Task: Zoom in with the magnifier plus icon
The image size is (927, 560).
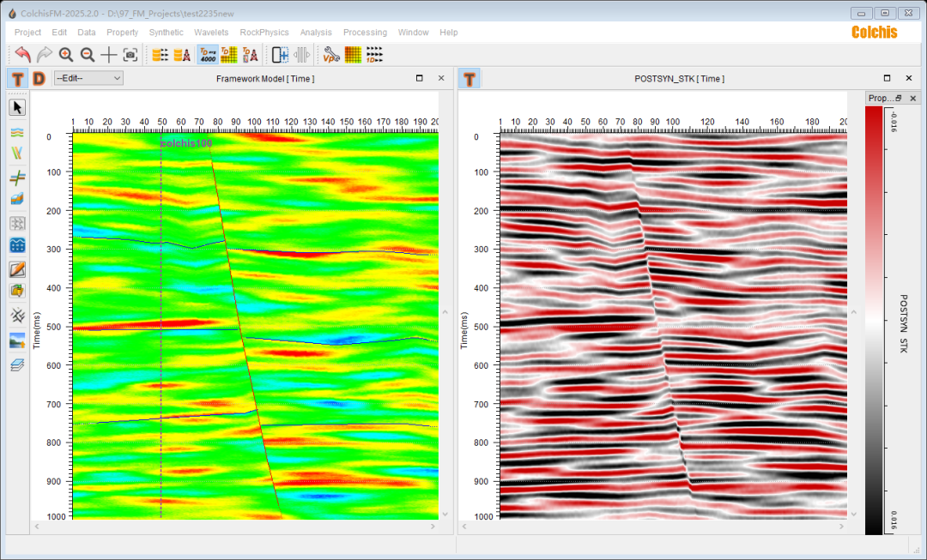Action: click(66, 55)
